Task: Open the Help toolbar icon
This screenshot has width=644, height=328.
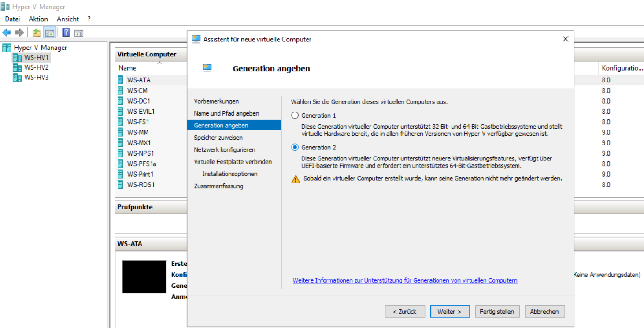Action: coord(66,33)
